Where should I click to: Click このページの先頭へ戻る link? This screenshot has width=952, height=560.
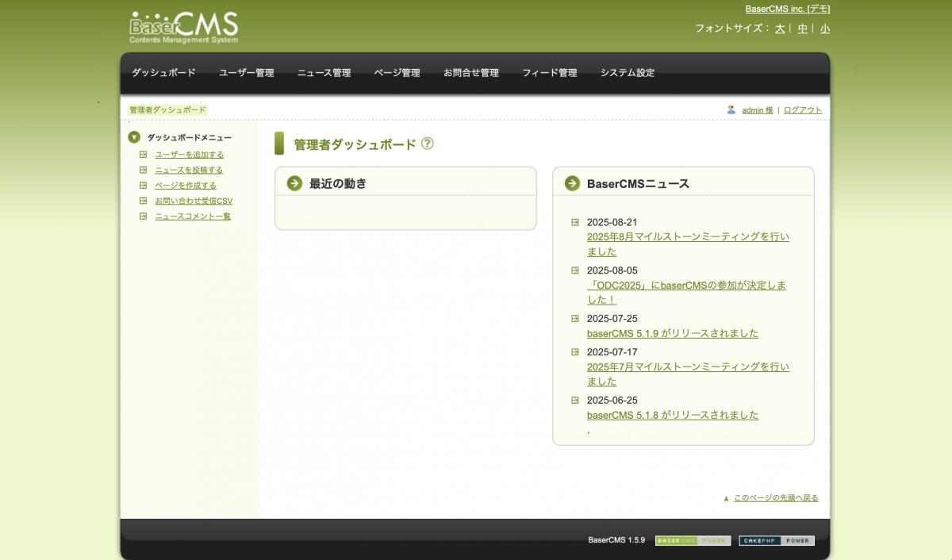click(775, 498)
